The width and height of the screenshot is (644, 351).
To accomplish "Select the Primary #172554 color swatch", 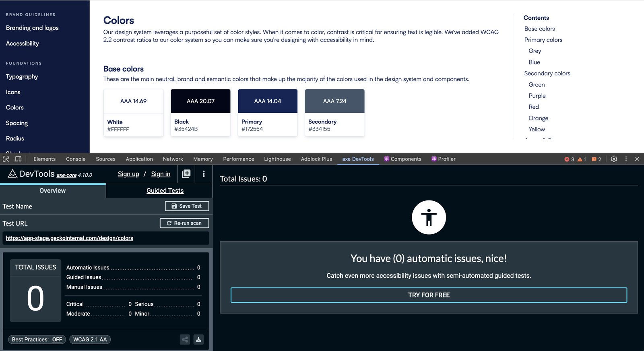I will (x=268, y=113).
